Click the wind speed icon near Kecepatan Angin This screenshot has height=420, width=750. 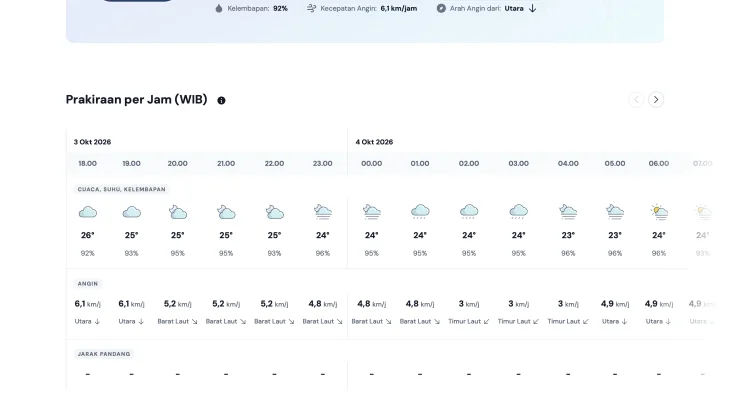coord(311,8)
